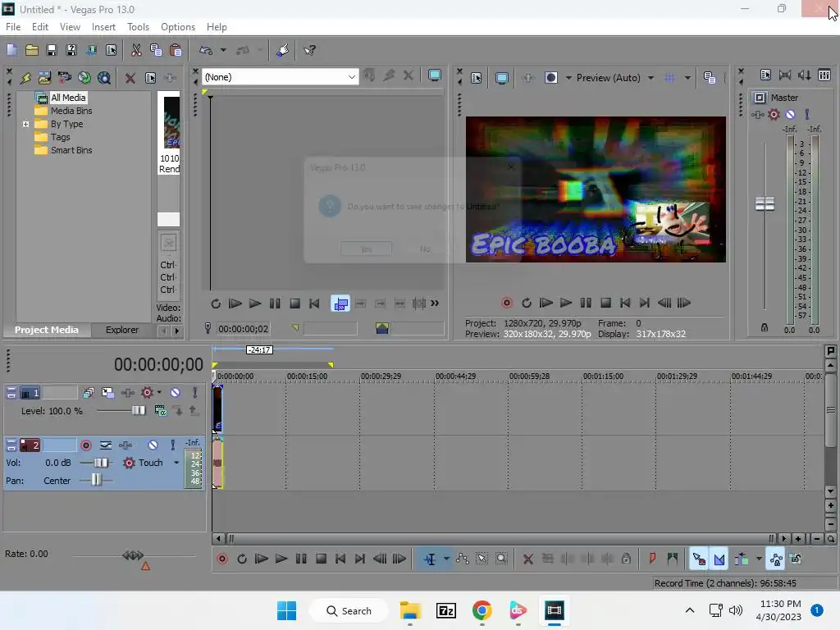Click the Video Preview on External Monitor icon

coord(502,78)
